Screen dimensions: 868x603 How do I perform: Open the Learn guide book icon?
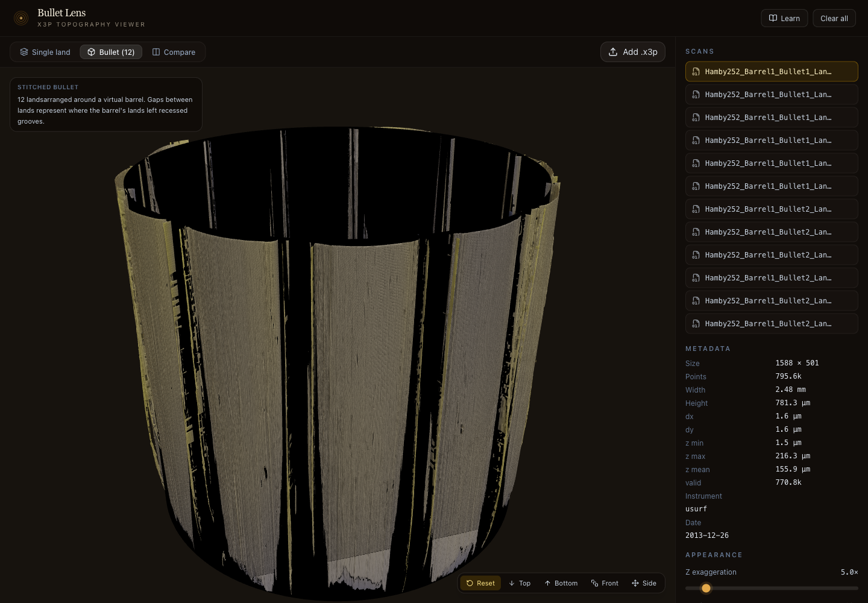773,18
